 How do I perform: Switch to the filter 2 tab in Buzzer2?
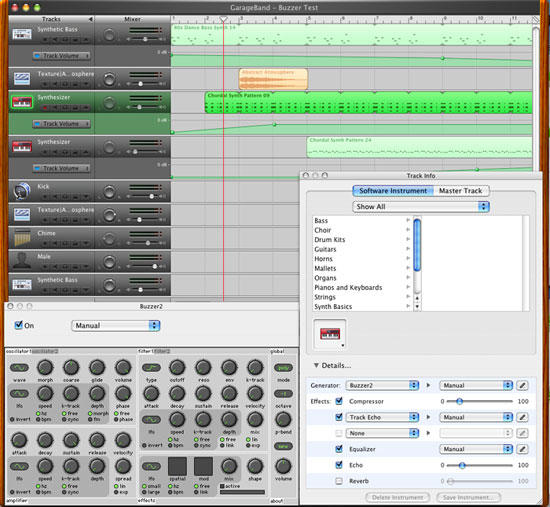point(162,351)
